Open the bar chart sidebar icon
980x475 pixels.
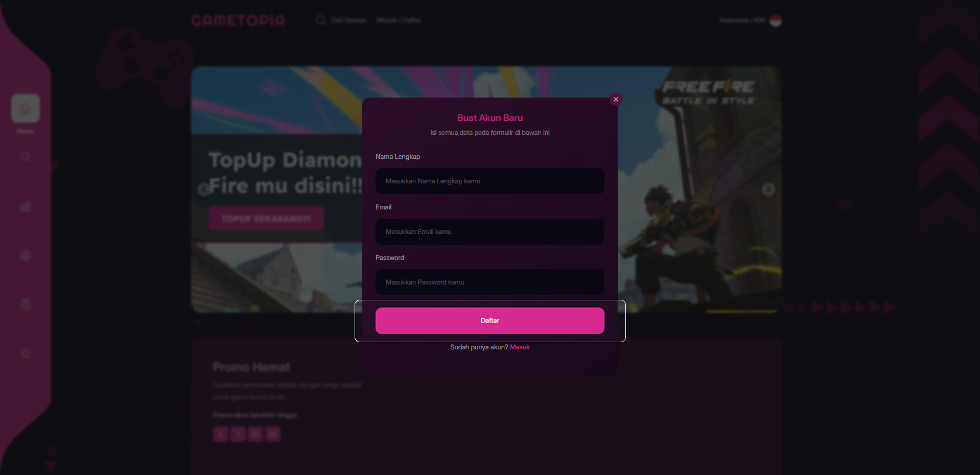pos(26,206)
